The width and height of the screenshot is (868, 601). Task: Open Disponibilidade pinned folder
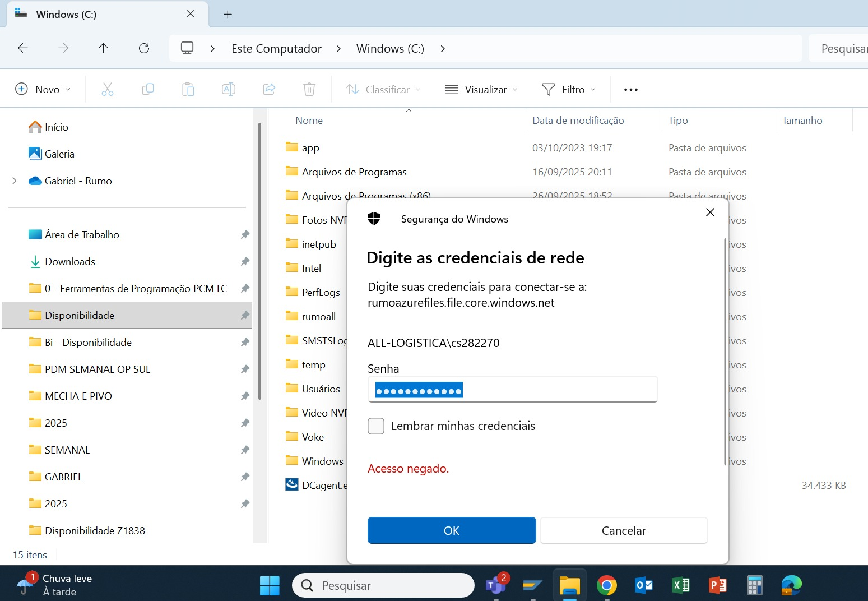tap(127, 315)
